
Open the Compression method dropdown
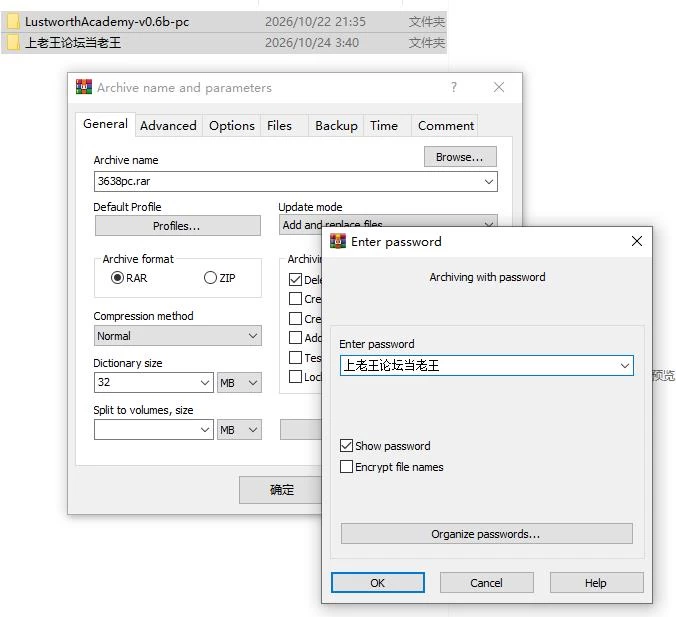pos(178,335)
